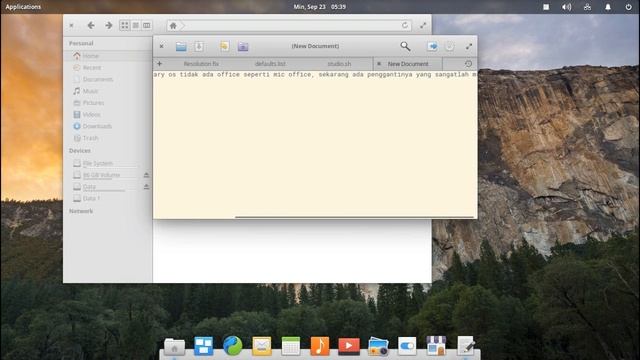Collapse the Personal sidebar section

point(81,43)
